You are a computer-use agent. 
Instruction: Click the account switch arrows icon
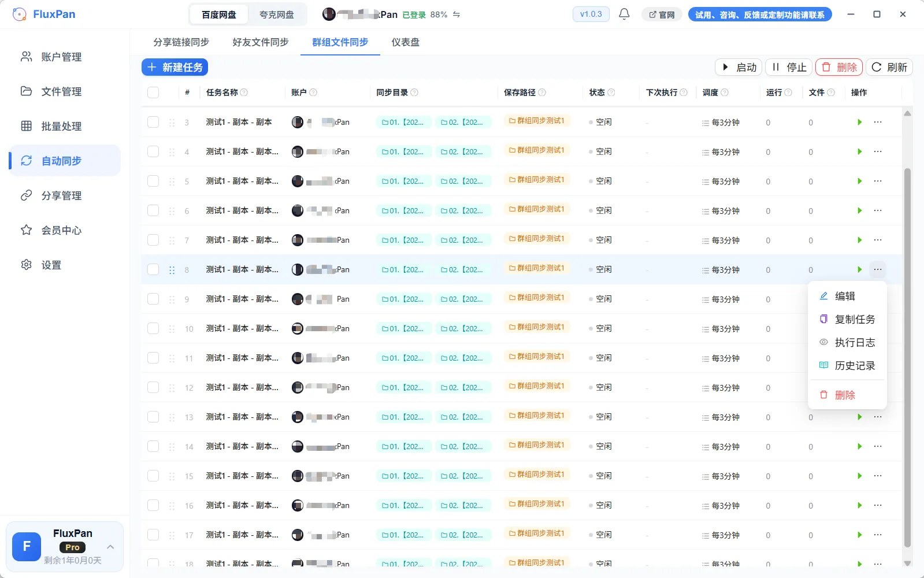pos(457,14)
